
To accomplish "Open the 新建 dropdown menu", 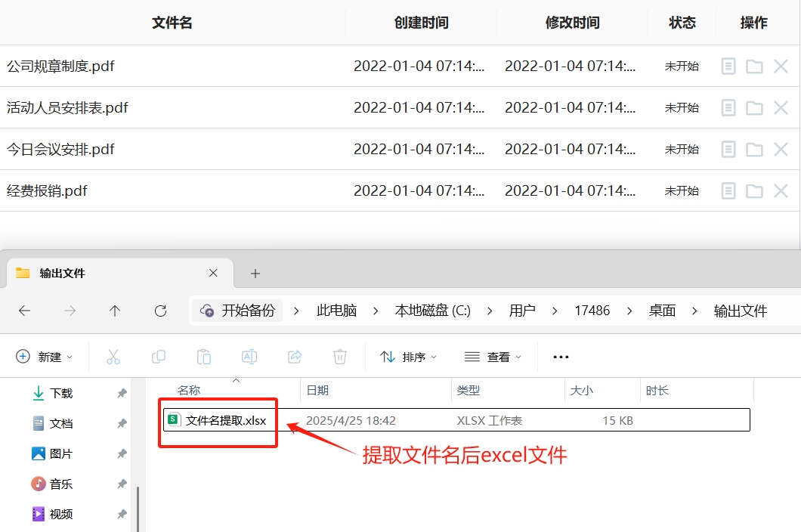I will 45,357.
